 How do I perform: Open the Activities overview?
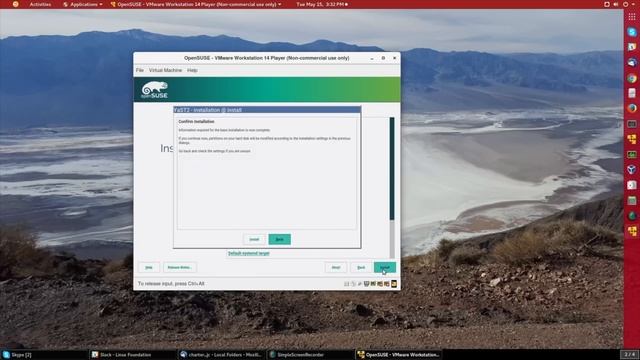pyautogui.click(x=40, y=4)
